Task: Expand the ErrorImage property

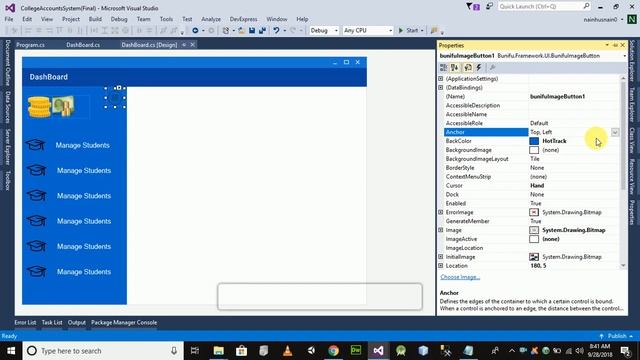Action: [440, 212]
